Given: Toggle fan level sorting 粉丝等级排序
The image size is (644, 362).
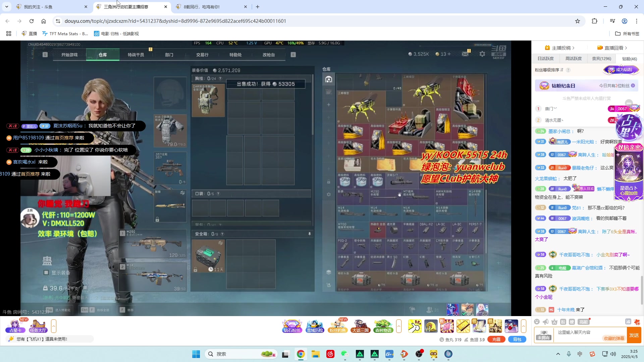Looking at the screenshot, I should click(x=549, y=70).
